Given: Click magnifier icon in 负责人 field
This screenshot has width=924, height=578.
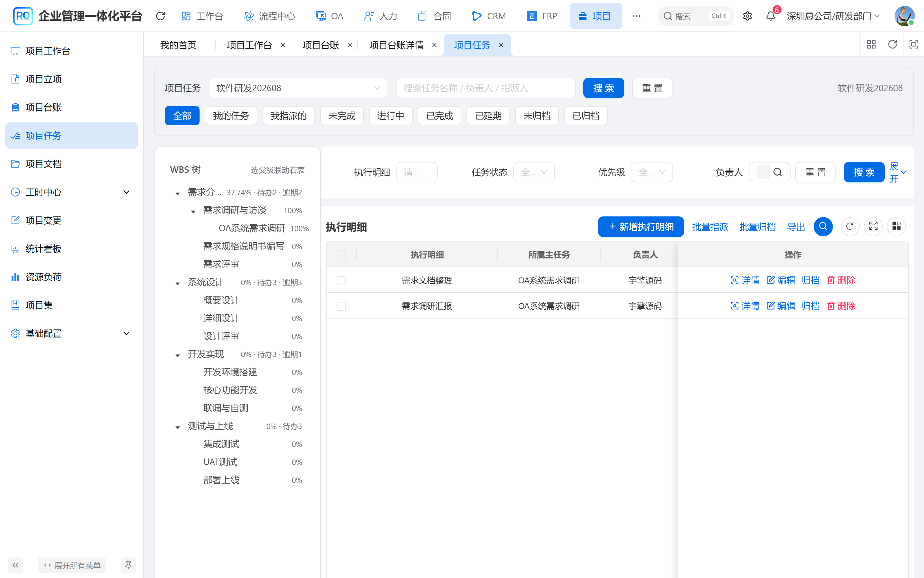Looking at the screenshot, I should coord(777,172).
